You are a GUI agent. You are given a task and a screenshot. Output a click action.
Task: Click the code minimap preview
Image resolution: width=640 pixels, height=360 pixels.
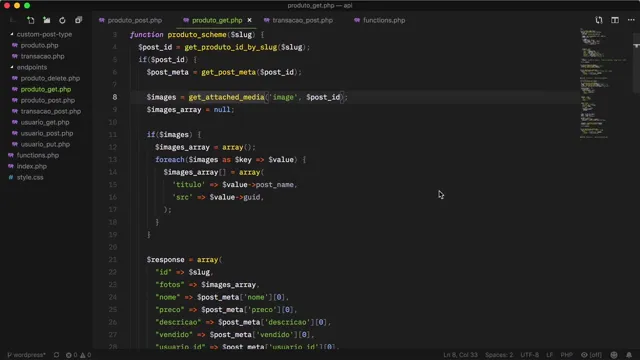click(x=604, y=84)
